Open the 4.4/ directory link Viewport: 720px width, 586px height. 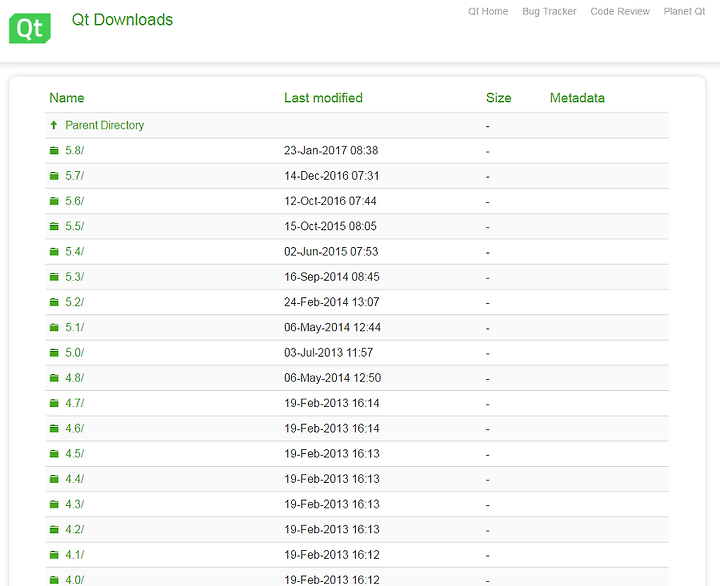pyautogui.click(x=74, y=479)
